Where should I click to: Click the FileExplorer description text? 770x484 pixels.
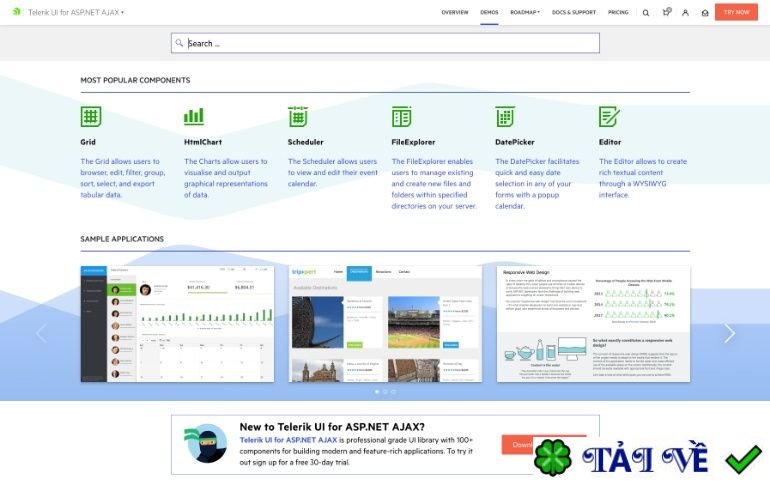pos(434,184)
